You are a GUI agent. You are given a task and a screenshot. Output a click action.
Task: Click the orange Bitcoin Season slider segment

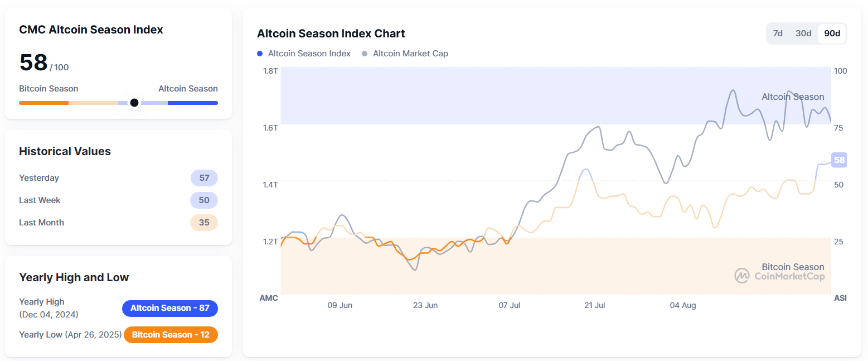click(x=43, y=103)
